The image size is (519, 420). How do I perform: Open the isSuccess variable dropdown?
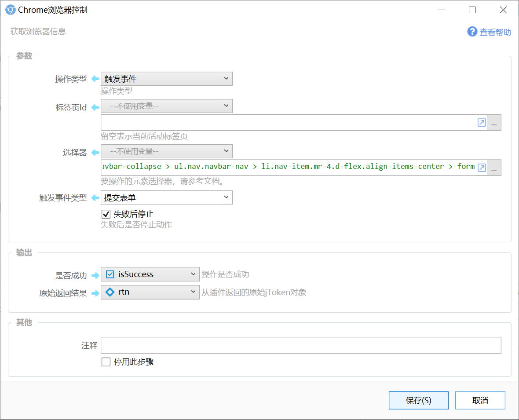click(150, 274)
